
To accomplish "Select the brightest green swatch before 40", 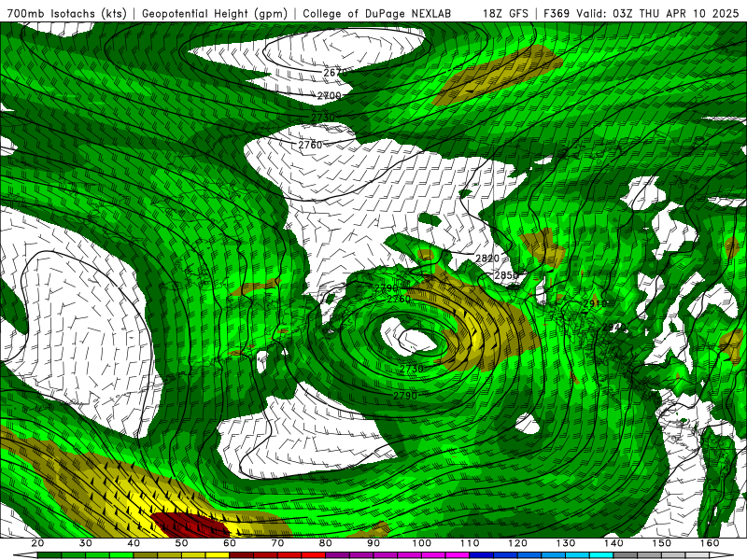I will [x=121, y=555].
